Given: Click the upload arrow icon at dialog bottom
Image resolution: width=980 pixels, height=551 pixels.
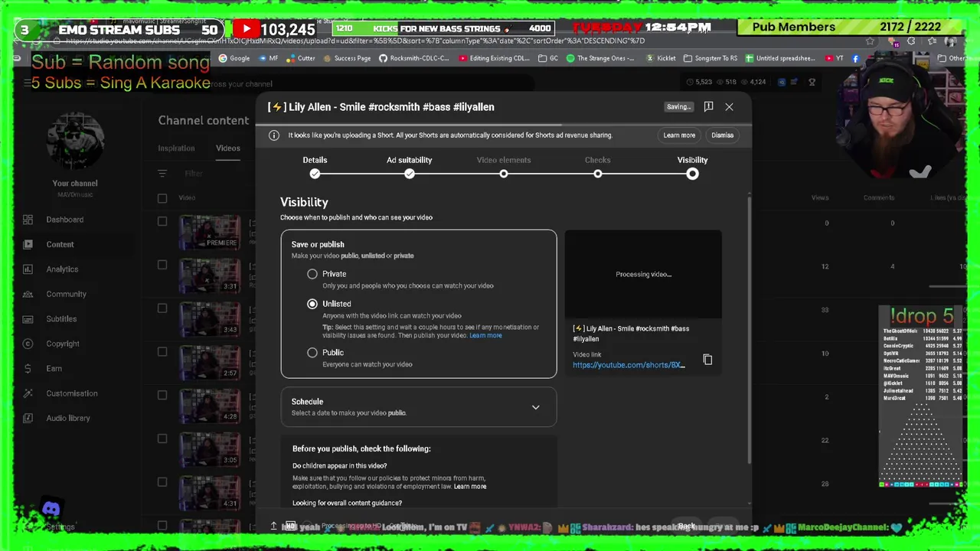Looking at the screenshot, I should pyautogui.click(x=273, y=526).
